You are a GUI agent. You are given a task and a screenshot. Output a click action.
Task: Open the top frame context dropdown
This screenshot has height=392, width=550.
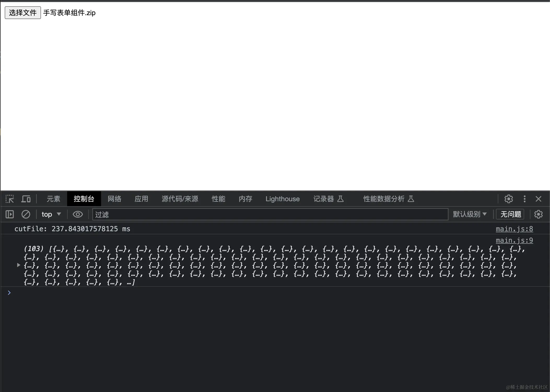(51, 214)
